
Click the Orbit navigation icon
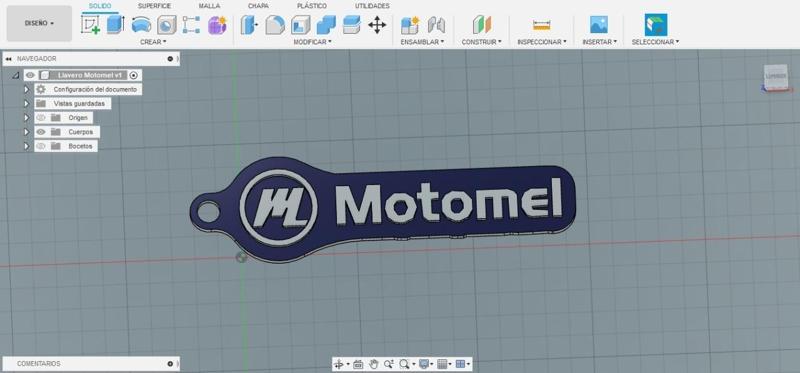[339, 364]
